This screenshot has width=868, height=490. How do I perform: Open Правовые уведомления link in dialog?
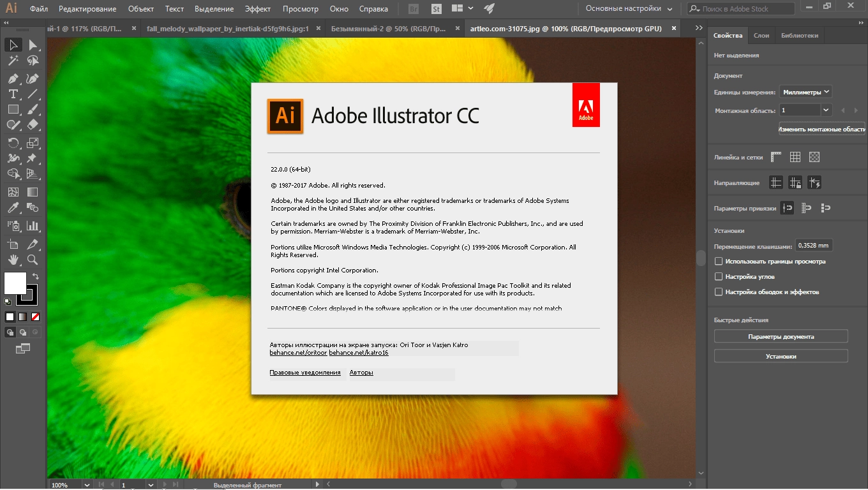pos(305,373)
